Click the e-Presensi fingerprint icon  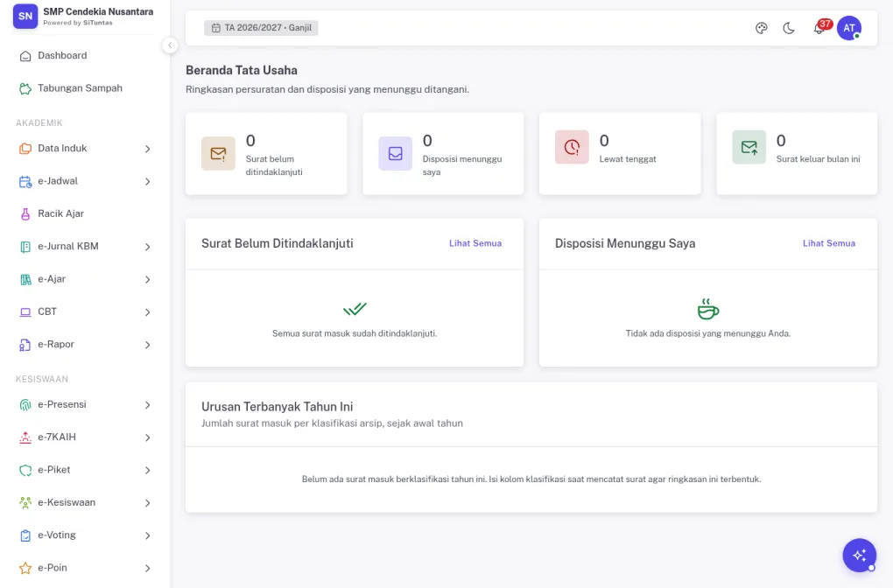(25, 405)
